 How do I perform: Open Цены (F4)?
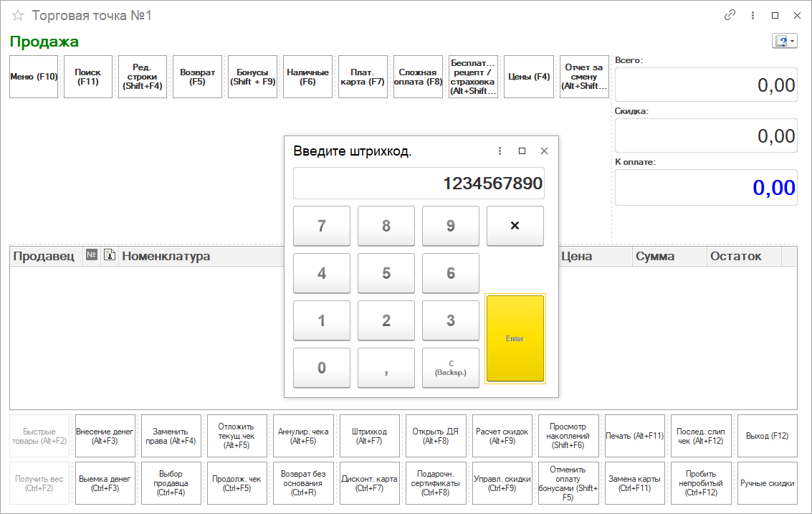pos(529,77)
